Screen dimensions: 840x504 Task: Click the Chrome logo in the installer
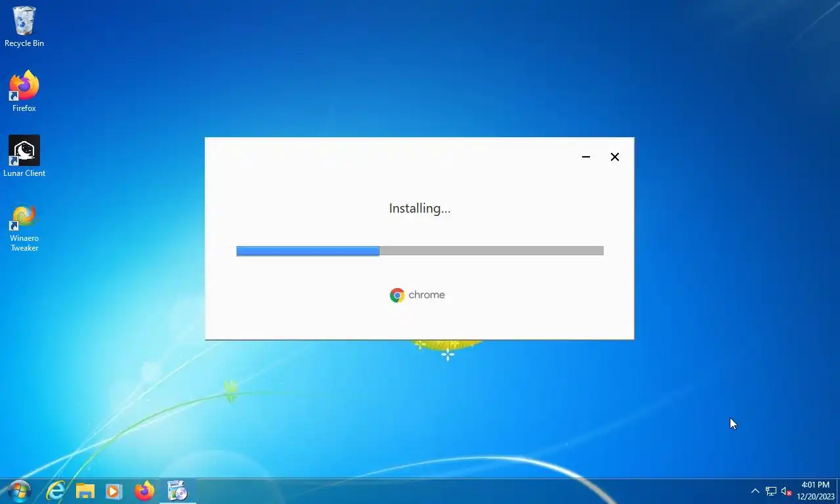pyautogui.click(x=397, y=295)
